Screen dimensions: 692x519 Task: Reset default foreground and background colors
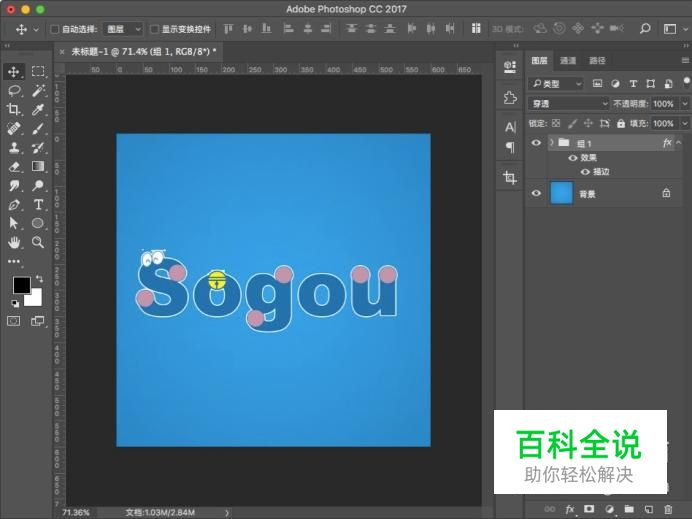15,303
